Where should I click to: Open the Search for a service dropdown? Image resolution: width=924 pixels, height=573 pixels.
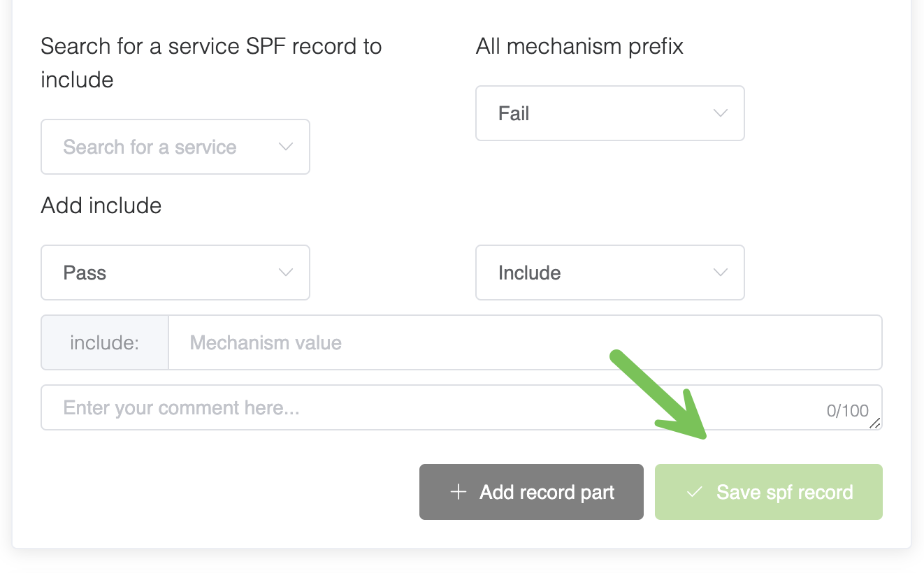click(175, 147)
